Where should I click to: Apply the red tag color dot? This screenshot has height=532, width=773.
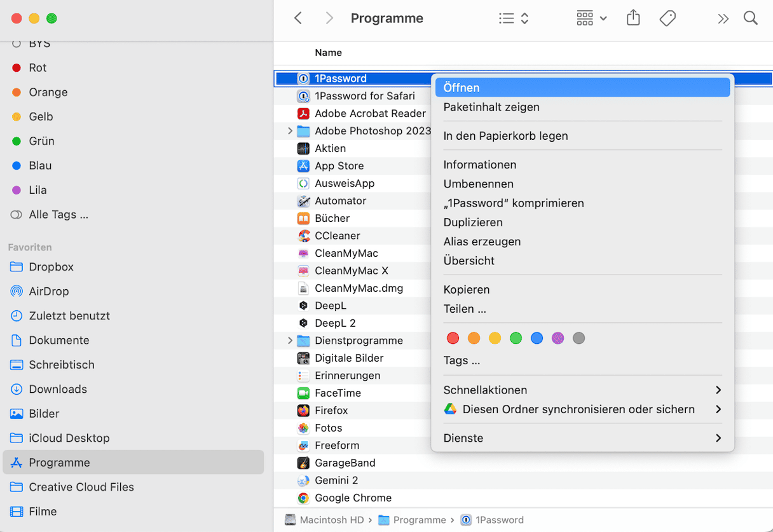tap(453, 338)
